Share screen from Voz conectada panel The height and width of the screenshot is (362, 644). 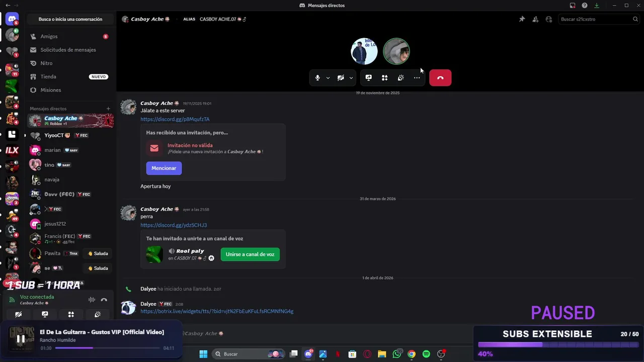[45, 314]
